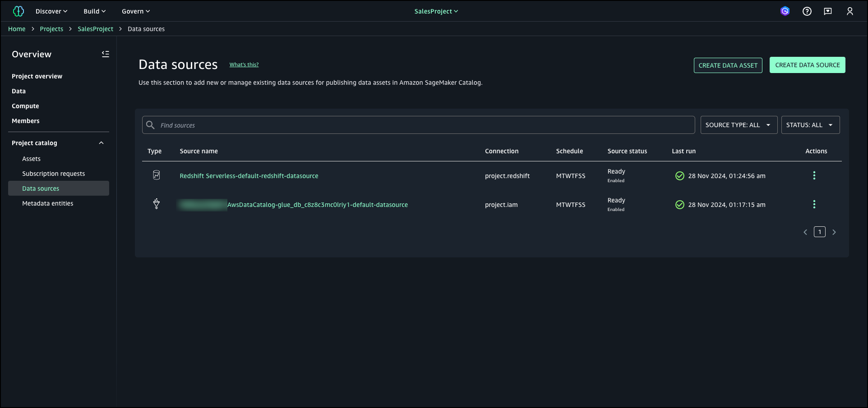Click the Find sources search field
The image size is (868, 408).
[x=419, y=125]
